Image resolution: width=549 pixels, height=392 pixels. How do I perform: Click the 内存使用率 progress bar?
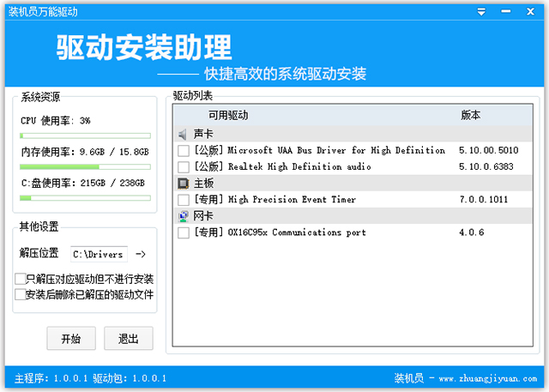85,167
